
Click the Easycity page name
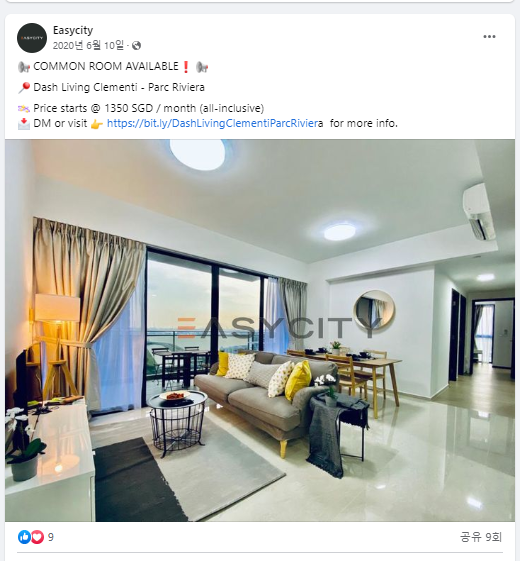click(73, 30)
